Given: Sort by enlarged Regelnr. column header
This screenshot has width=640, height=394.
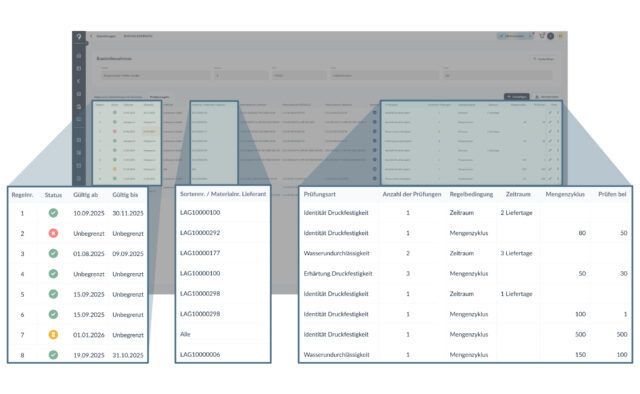Looking at the screenshot, I should pos(22,195).
